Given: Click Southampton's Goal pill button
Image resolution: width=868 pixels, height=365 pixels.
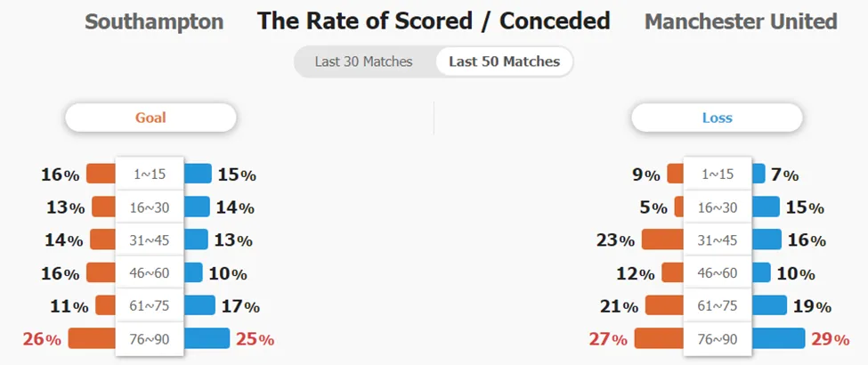Looking at the screenshot, I should click(150, 118).
